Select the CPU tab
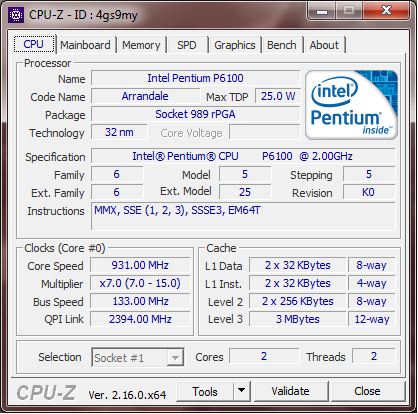The width and height of the screenshot is (418, 414). click(x=34, y=44)
